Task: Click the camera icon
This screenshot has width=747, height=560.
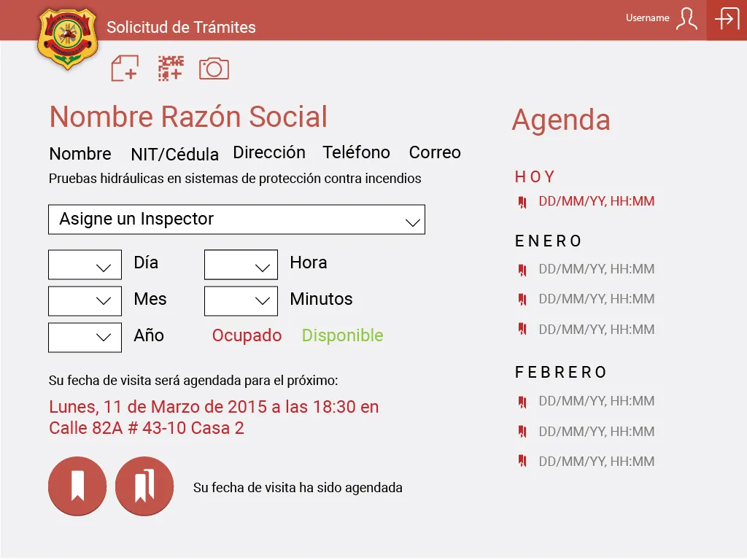Action: [214, 69]
